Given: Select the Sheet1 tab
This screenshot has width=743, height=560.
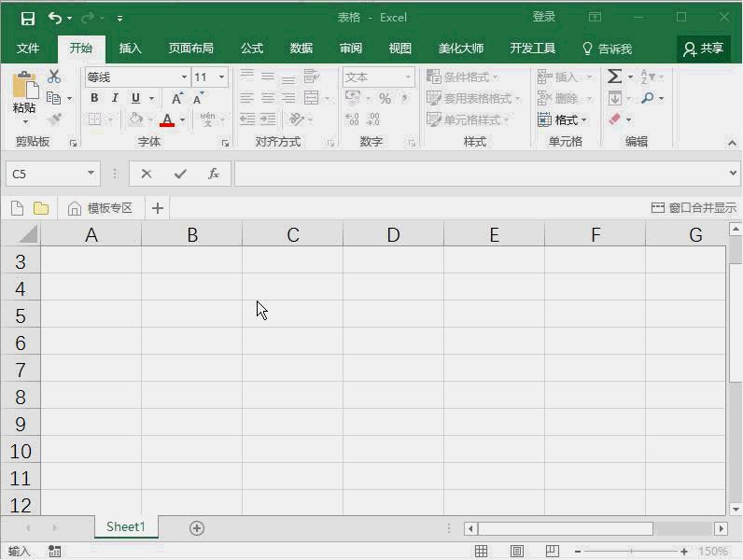Looking at the screenshot, I should pyautogui.click(x=126, y=526).
